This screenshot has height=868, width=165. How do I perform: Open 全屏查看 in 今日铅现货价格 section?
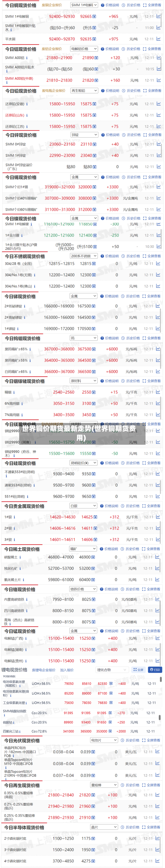pos(152,91)
